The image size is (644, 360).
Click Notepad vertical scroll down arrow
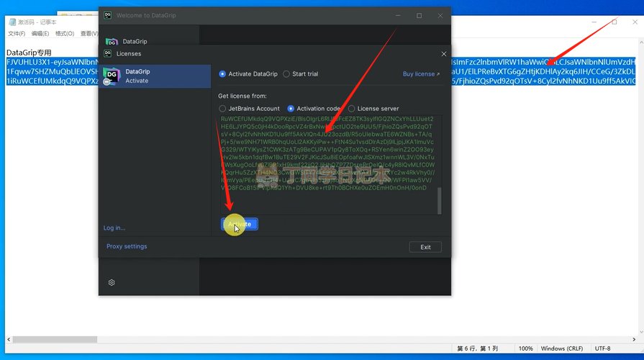click(641, 332)
